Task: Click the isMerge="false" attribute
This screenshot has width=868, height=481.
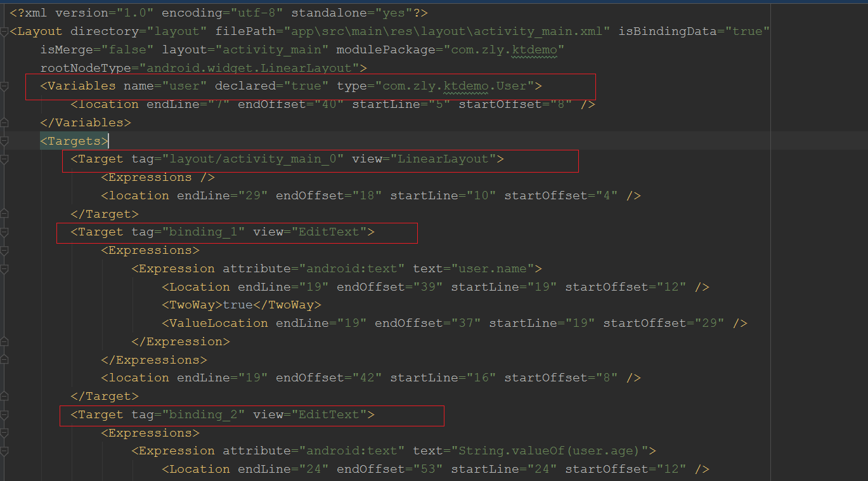Action: pyautogui.click(x=97, y=49)
